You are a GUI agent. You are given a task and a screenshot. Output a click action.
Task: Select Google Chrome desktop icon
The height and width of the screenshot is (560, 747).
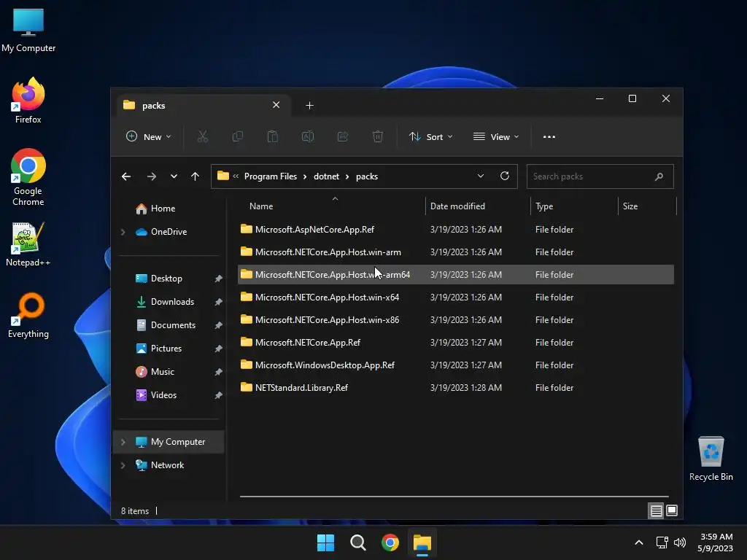pos(28,177)
